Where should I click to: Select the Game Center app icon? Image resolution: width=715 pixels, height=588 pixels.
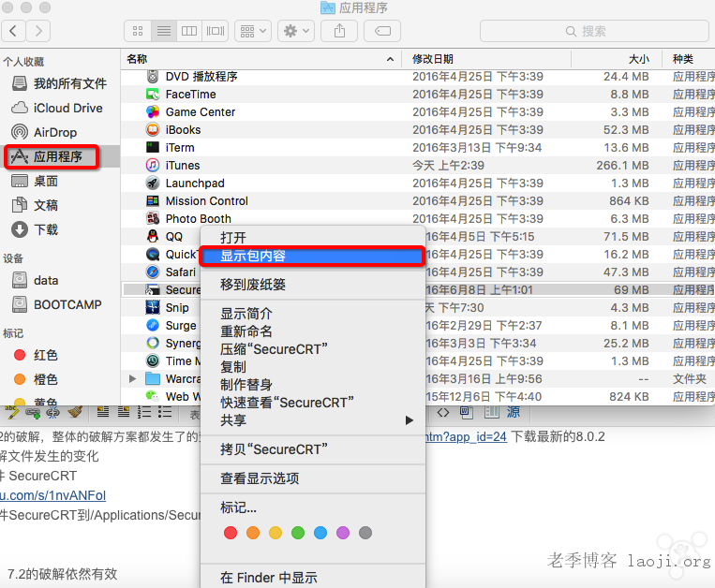coord(153,112)
